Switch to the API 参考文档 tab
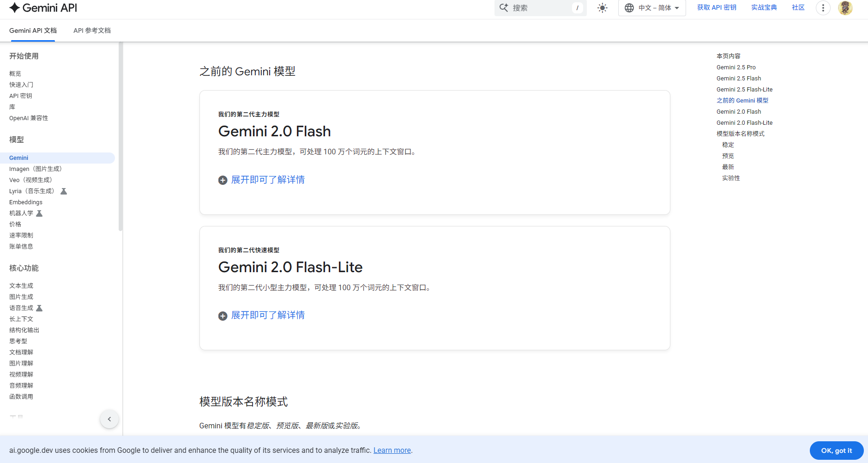Screen dimensions: 868x463 (92, 30)
